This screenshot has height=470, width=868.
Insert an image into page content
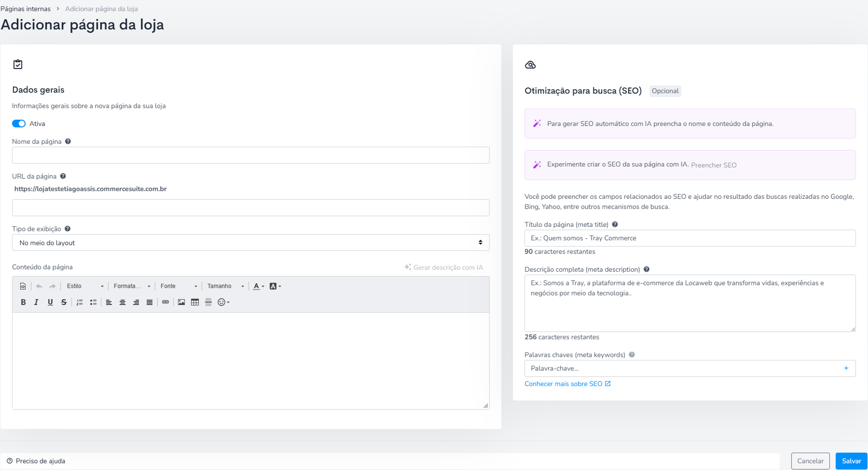pyautogui.click(x=181, y=302)
